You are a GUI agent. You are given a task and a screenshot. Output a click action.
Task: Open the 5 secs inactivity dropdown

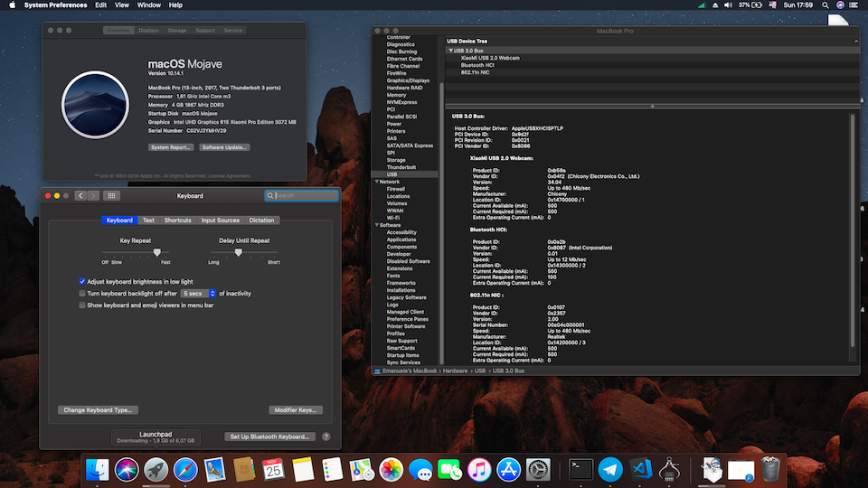pyautogui.click(x=199, y=294)
